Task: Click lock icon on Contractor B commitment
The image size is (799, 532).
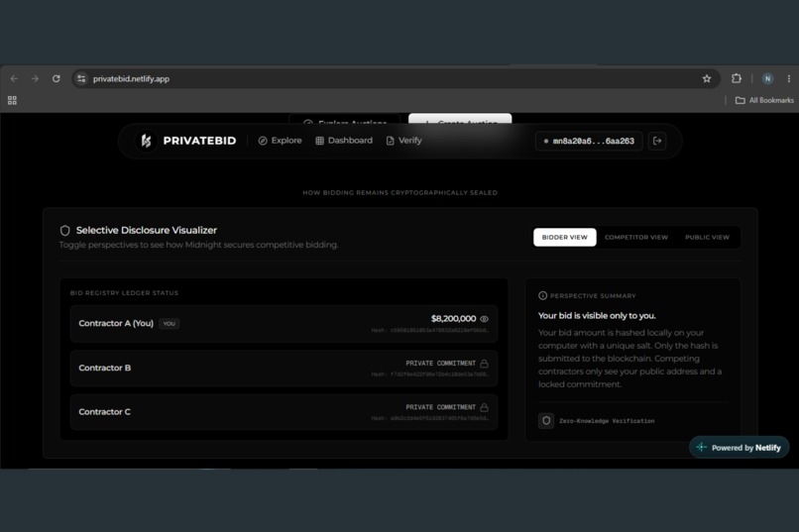Action: click(484, 363)
